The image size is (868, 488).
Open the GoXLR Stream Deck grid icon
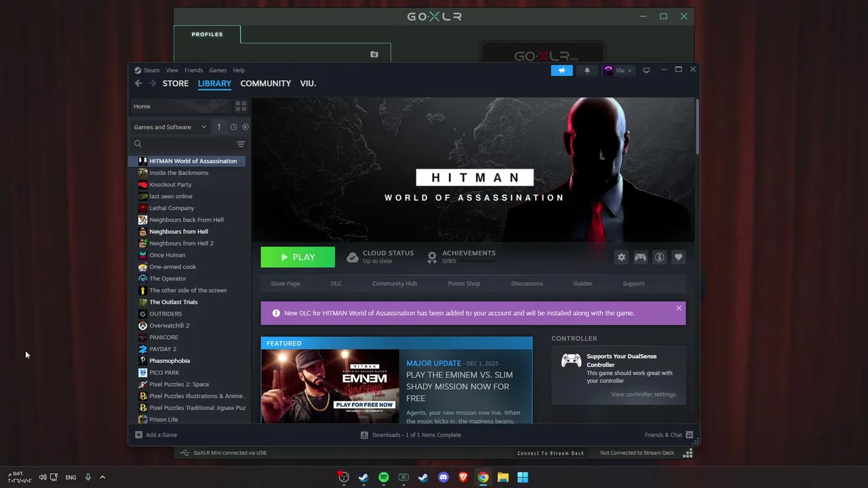pos(688,453)
